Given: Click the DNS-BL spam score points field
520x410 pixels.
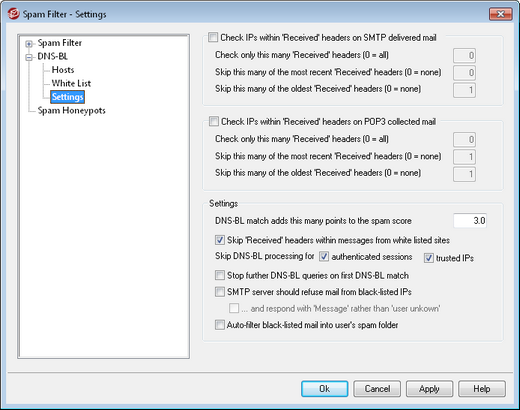Looking at the screenshot, I should 470,221.
